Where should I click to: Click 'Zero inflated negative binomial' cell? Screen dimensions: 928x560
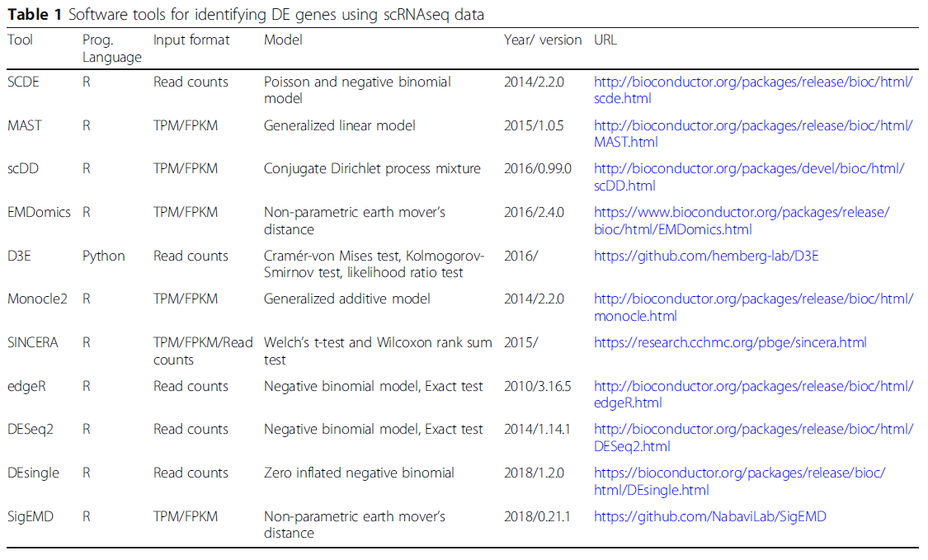(360, 473)
